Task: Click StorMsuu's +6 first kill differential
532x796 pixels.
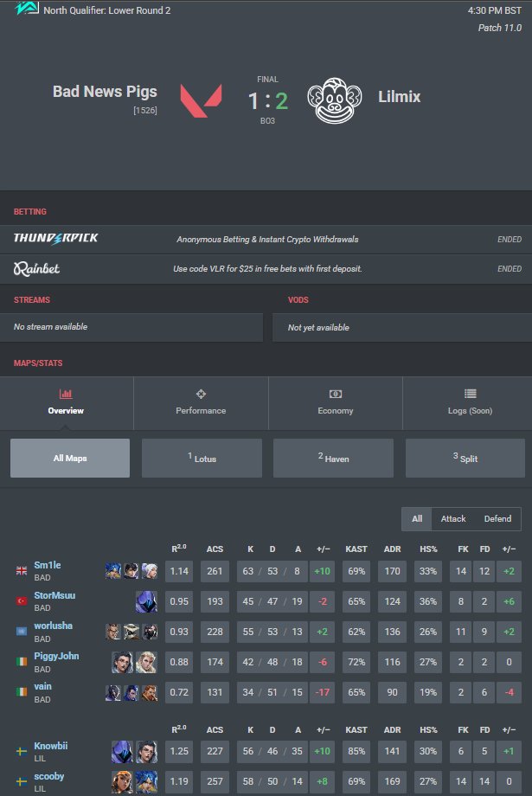Action: coord(509,601)
